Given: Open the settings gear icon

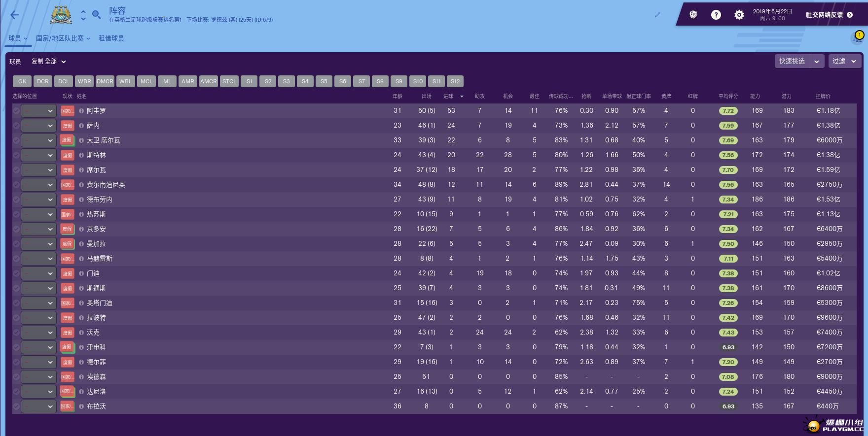Looking at the screenshot, I should click(x=739, y=15).
